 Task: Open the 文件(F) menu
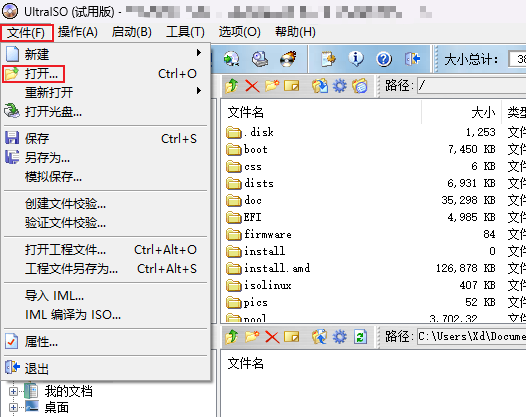tap(26, 33)
